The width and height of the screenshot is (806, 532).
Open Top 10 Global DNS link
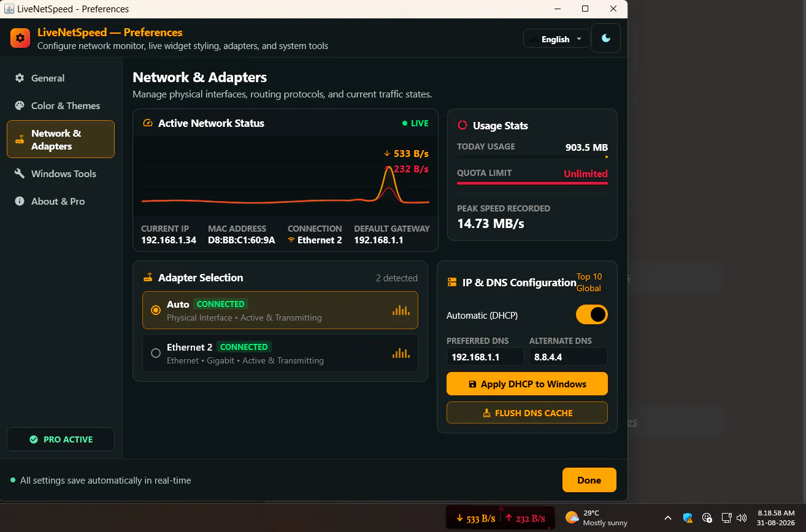click(589, 283)
